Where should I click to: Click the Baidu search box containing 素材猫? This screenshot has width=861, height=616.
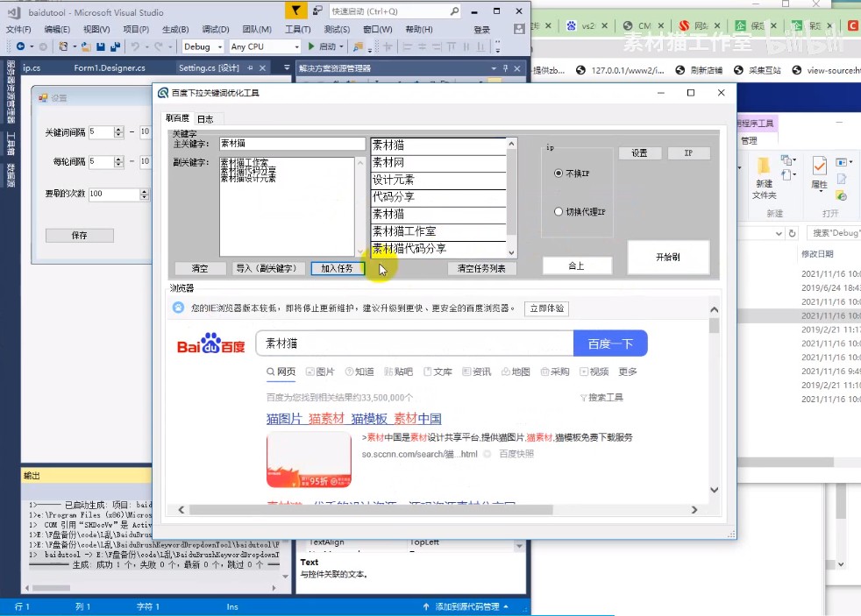tap(415, 343)
